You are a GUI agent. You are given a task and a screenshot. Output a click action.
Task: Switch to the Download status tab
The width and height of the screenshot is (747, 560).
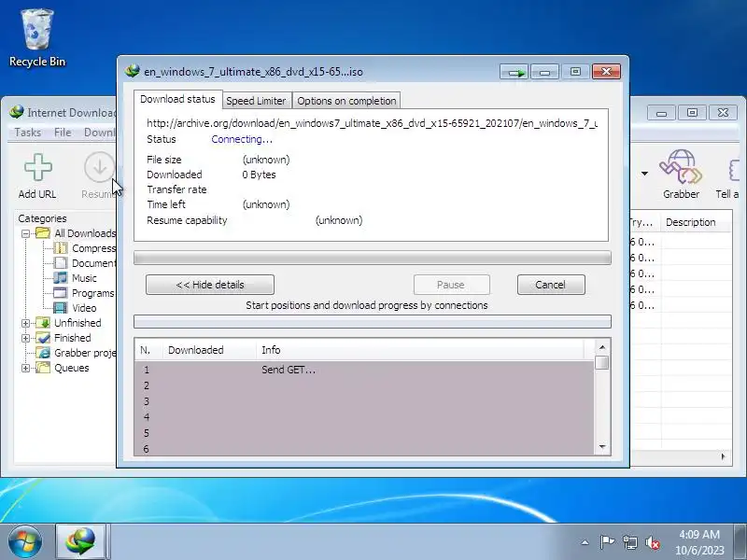[x=177, y=99]
